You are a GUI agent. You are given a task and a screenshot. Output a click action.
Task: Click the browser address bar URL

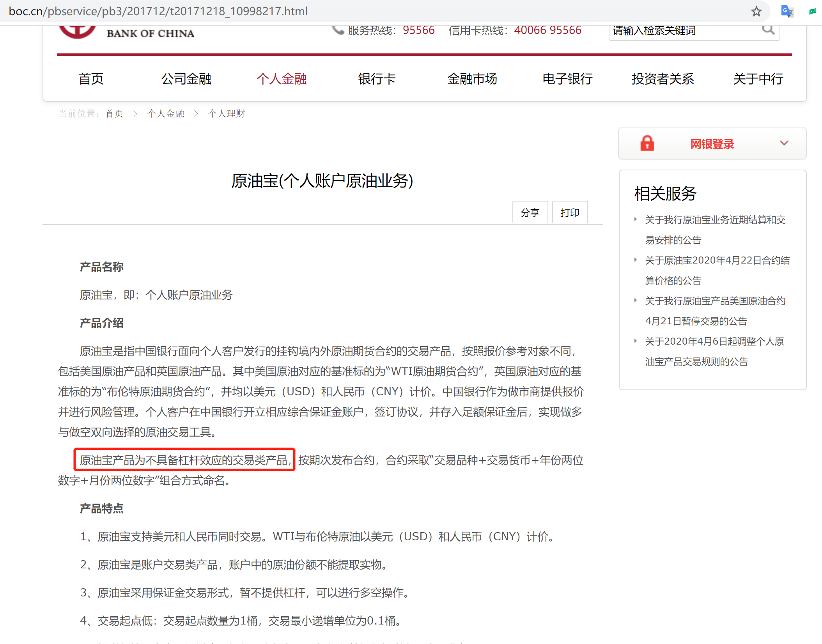click(x=158, y=11)
